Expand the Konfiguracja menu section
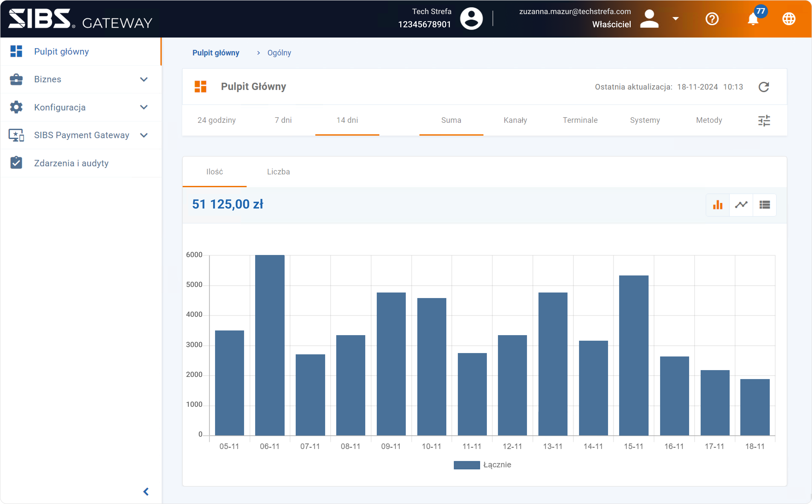The image size is (812, 504). tap(144, 107)
